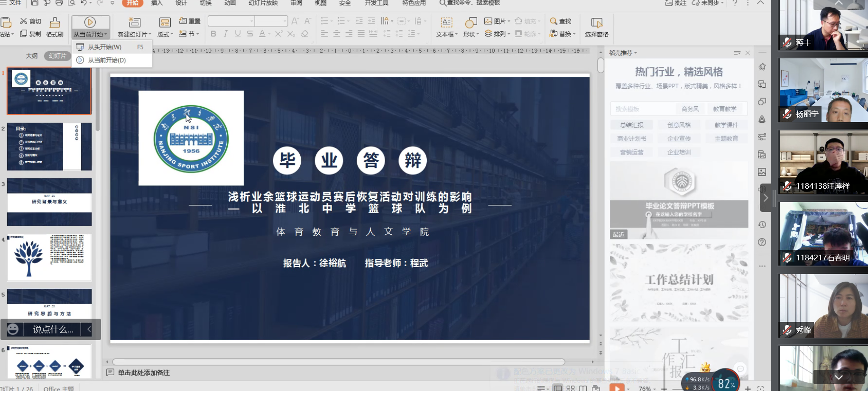Justify text alignment
This screenshot has height=396, width=868.
(361, 34)
